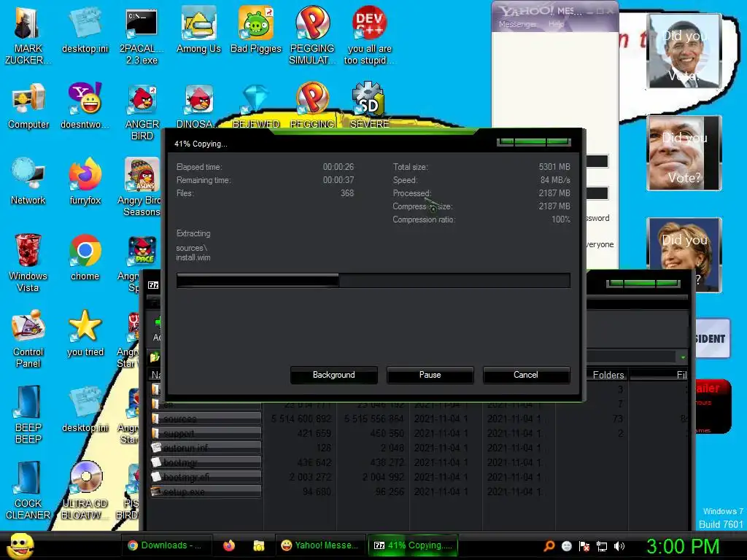
Task: Click the 3:00 PM clock
Action: [x=683, y=545]
